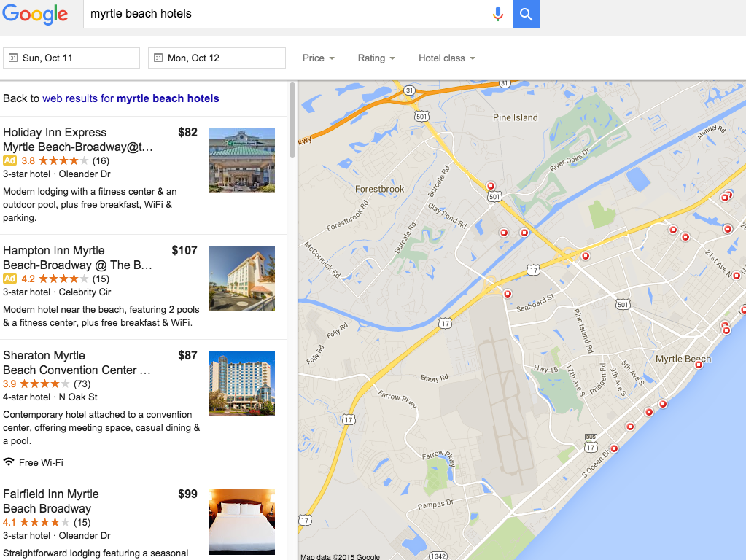Click Ad badge on Hampton Inn listing
Image resolution: width=746 pixels, height=560 pixels.
pos(9,279)
